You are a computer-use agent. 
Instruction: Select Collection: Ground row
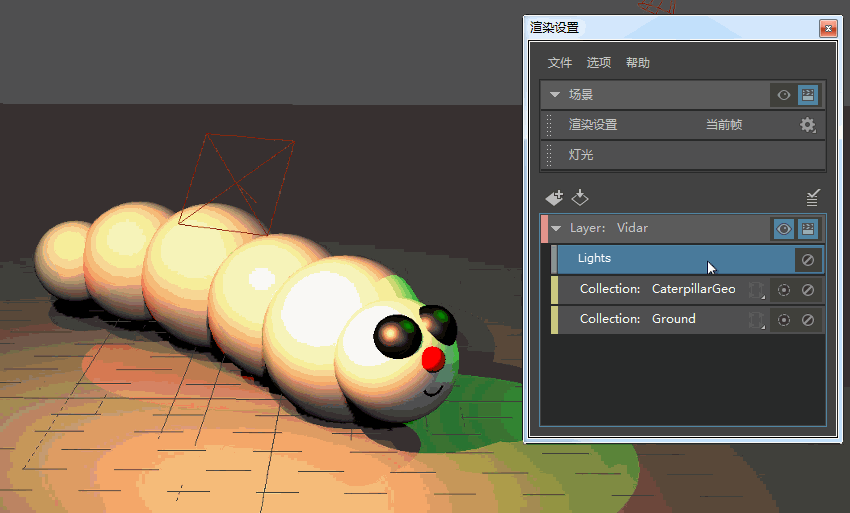click(x=687, y=319)
